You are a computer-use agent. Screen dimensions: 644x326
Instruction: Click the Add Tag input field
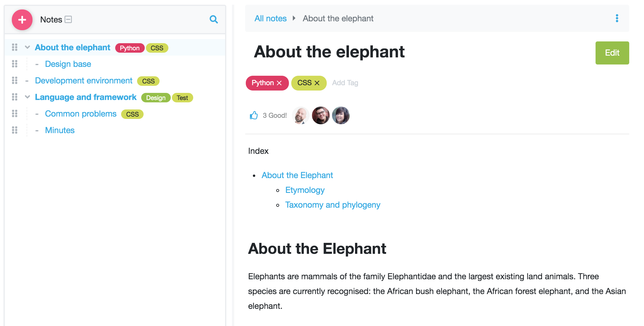pos(345,83)
